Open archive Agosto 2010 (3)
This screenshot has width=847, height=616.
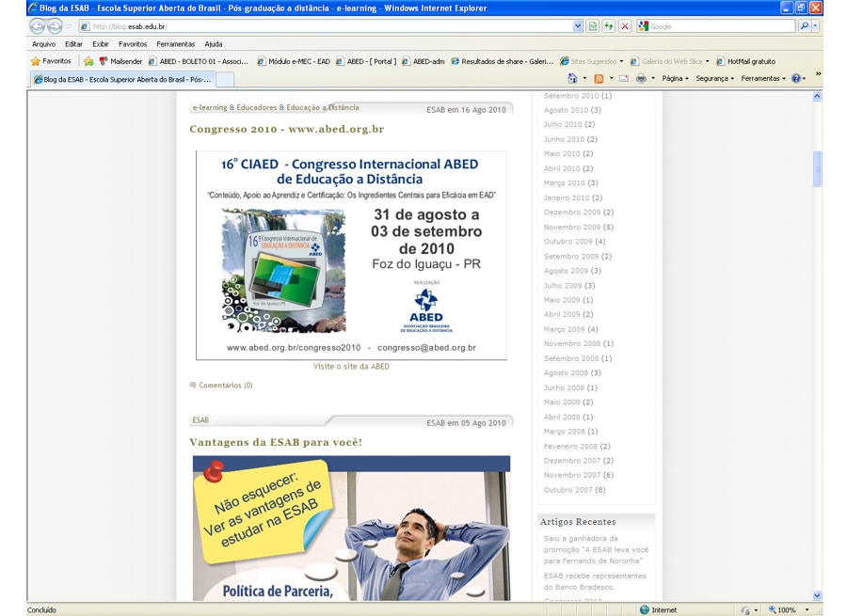pyautogui.click(x=572, y=110)
